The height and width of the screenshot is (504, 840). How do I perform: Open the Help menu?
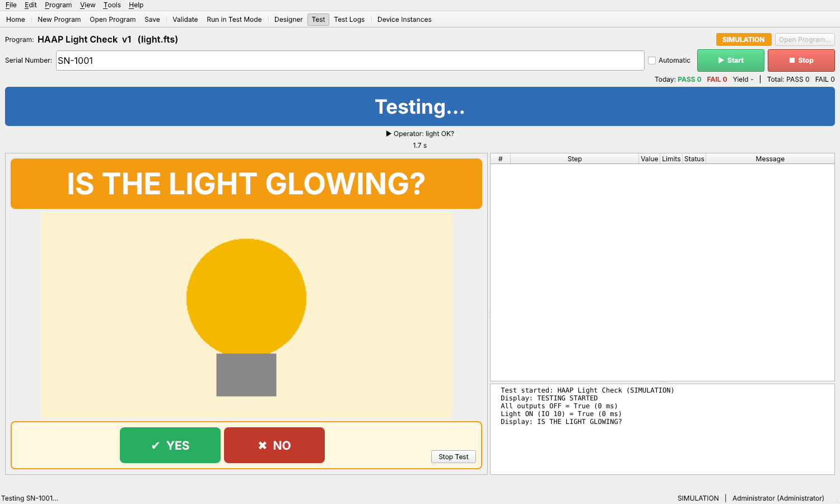click(x=136, y=5)
